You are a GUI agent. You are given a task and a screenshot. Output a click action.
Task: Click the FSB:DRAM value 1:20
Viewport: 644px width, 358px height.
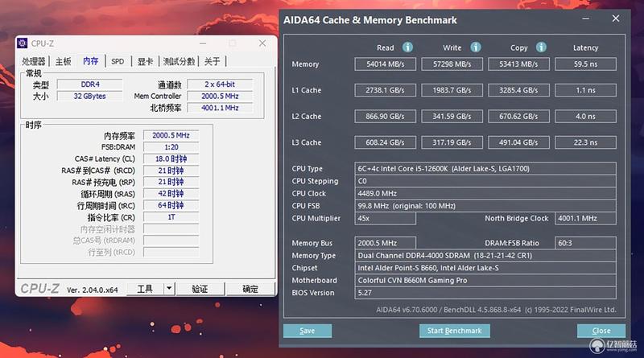pyautogui.click(x=171, y=147)
